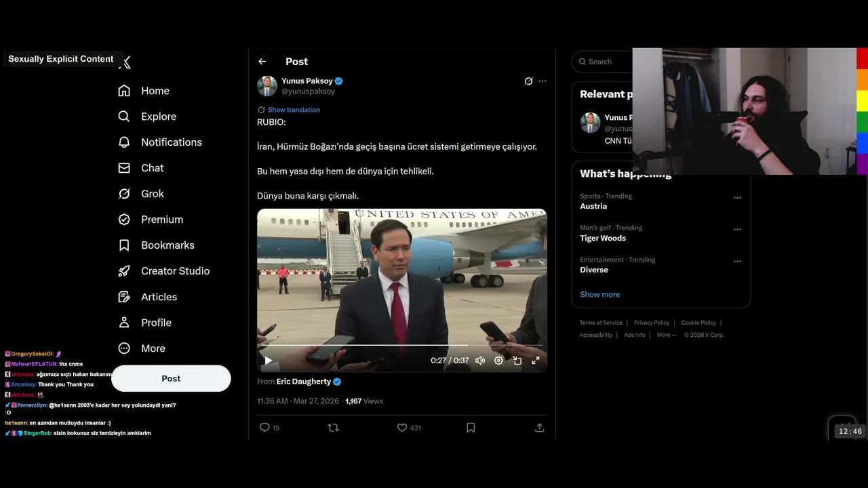The image size is (868, 488).
Task: Open options for Tiger Woods trend
Action: tap(737, 230)
